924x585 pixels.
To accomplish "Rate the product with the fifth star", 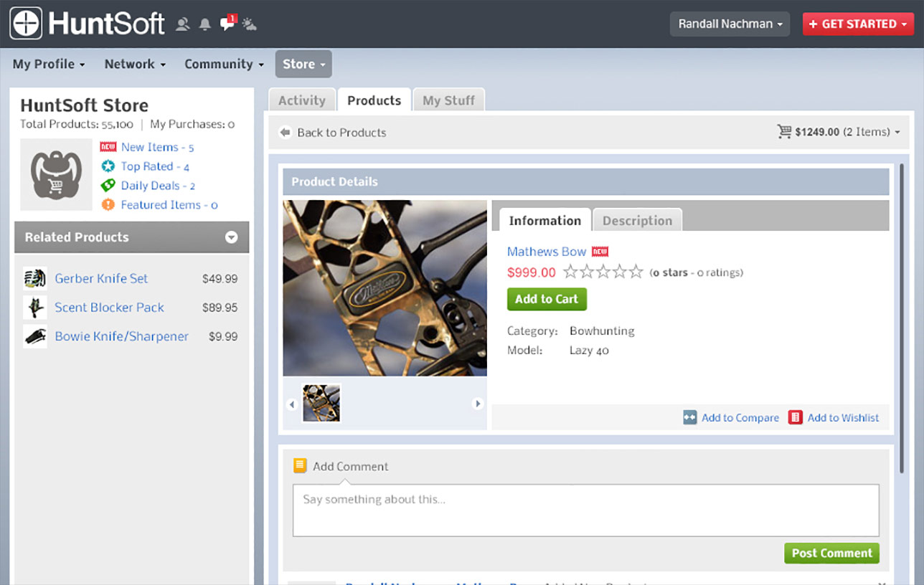I will tap(636, 272).
